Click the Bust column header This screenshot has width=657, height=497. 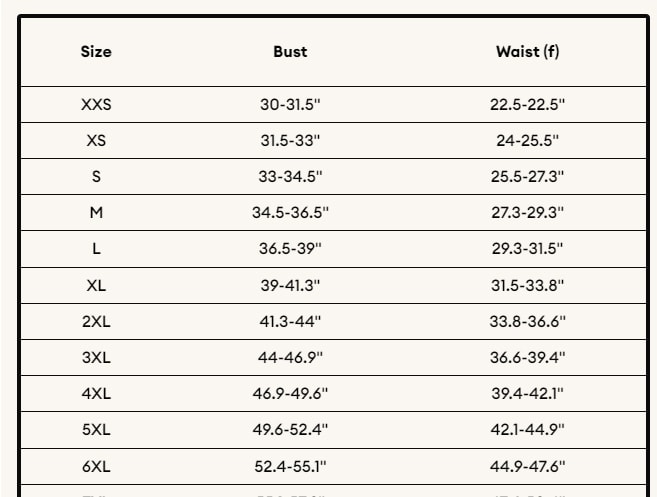pyautogui.click(x=290, y=52)
